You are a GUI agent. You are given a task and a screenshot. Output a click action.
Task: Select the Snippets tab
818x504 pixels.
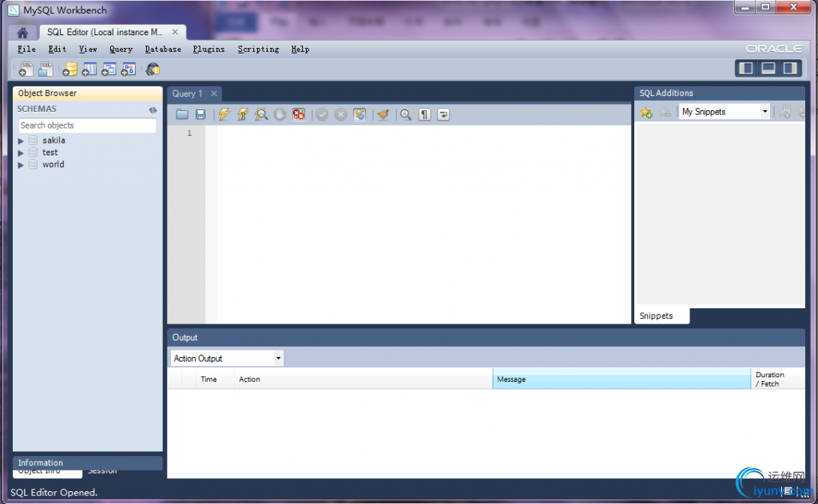pos(657,315)
